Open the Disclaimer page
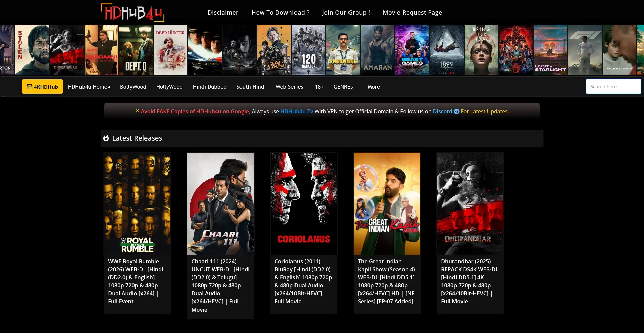The height and width of the screenshot is (333, 644). click(x=223, y=12)
